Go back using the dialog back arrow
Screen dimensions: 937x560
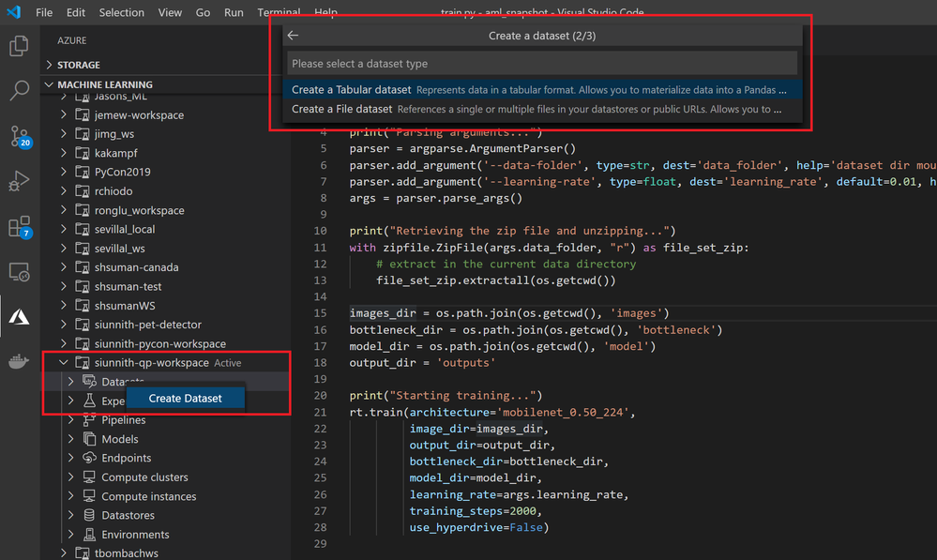pyautogui.click(x=293, y=36)
